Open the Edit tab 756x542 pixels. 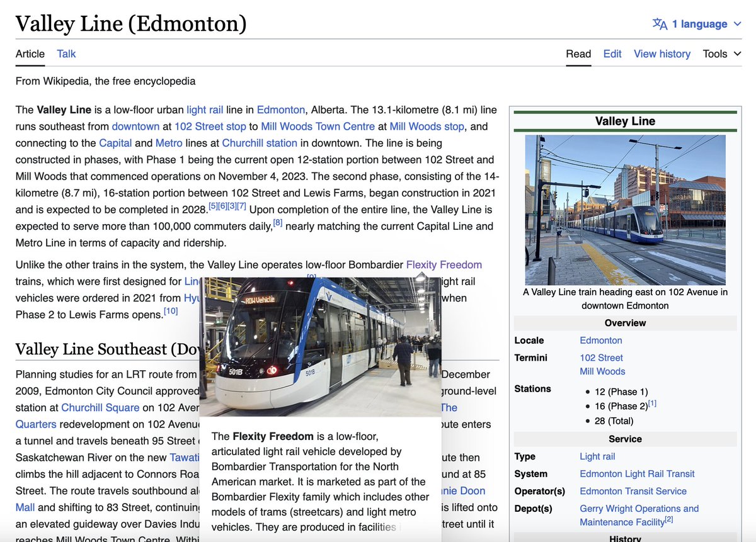pos(612,54)
